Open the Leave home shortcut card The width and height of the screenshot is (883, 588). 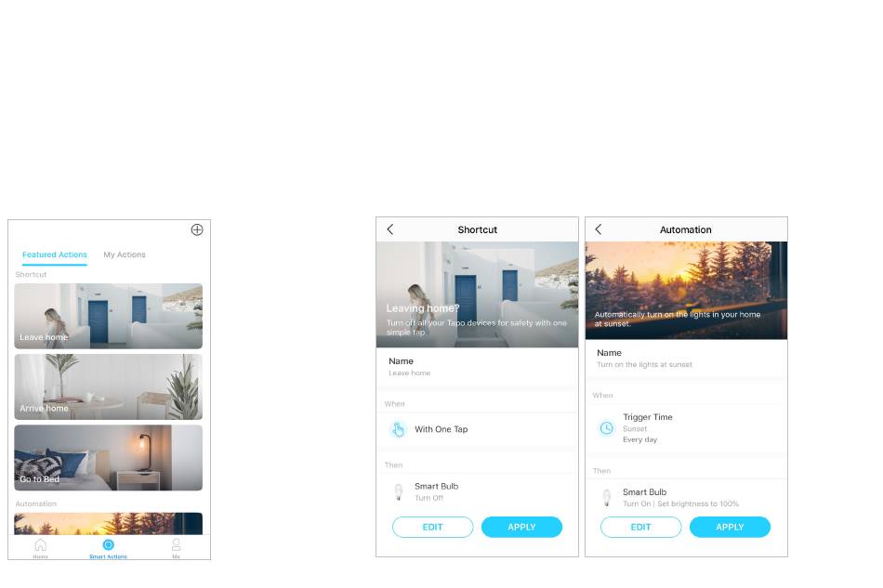click(108, 316)
